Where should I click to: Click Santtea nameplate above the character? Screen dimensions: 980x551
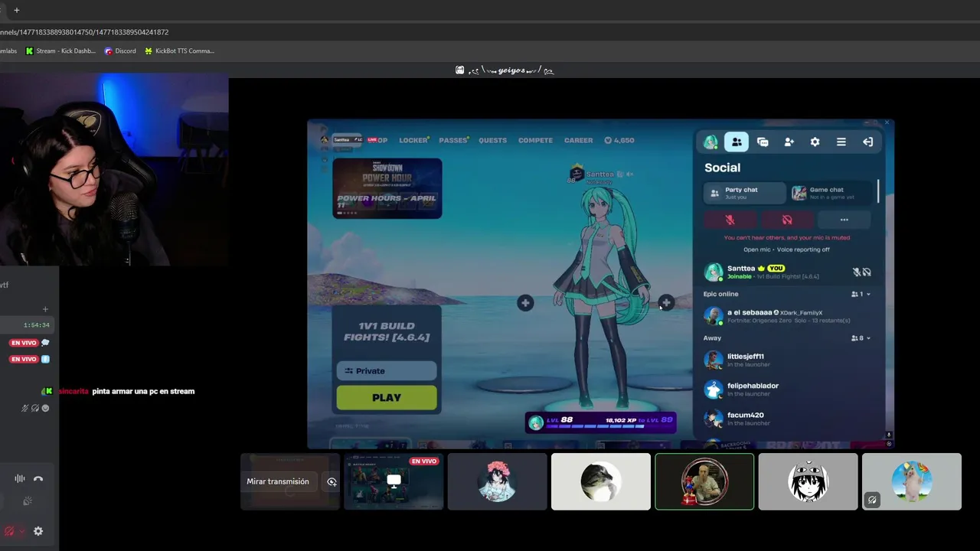pos(599,175)
